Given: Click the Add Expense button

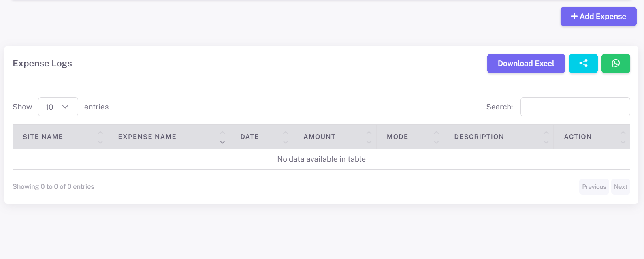Looking at the screenshot, I should [x=598, y=17].
